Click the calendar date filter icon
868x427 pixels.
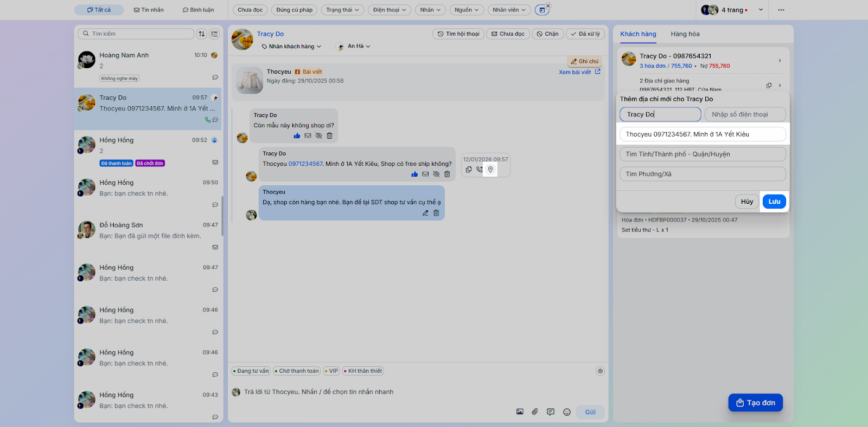click(541, 10)
